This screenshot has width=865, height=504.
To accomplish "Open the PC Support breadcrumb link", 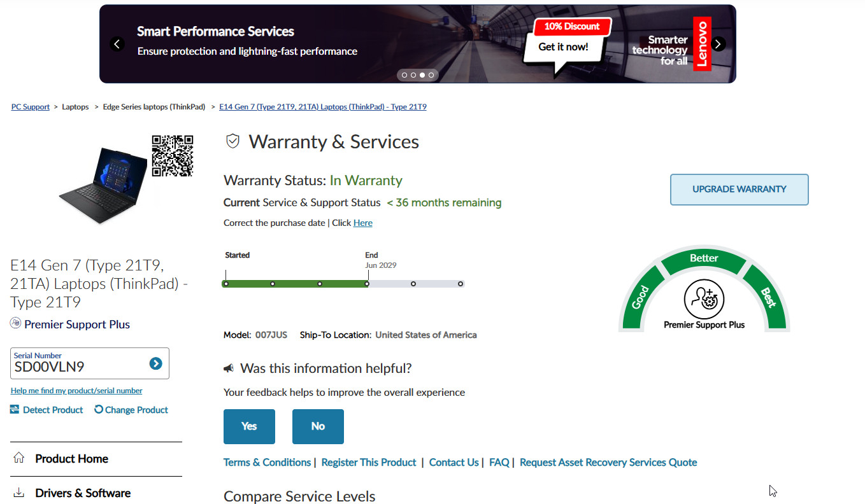I will point(31,107).
